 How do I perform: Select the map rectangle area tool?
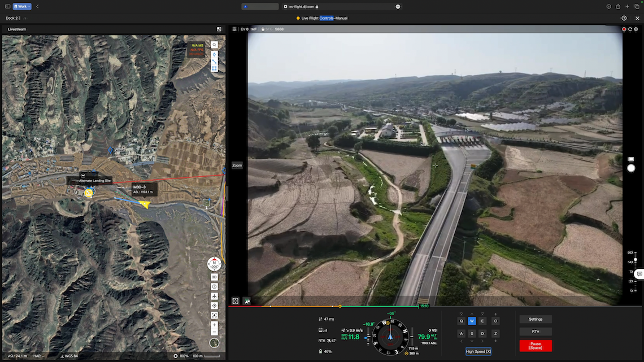(x=214, y=69)
